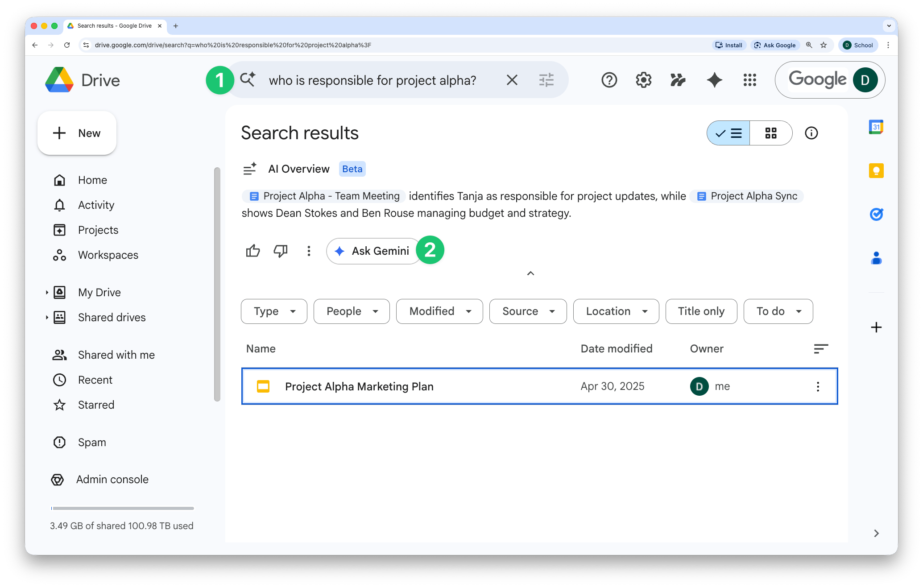Open the Type filter dropdown
The height and width of the screenshot is (588, 923).
click(x=274, y=311)
